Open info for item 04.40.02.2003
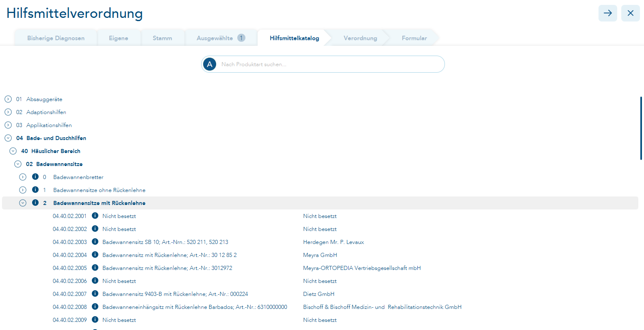Screen dimensions: 644x330 click(x=95, y=242)
